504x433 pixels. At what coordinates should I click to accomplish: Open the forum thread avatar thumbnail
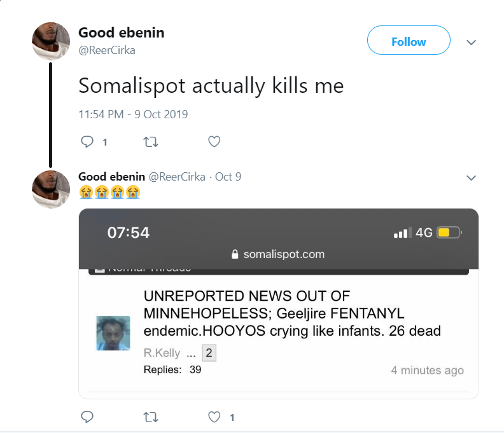point(113,333)
